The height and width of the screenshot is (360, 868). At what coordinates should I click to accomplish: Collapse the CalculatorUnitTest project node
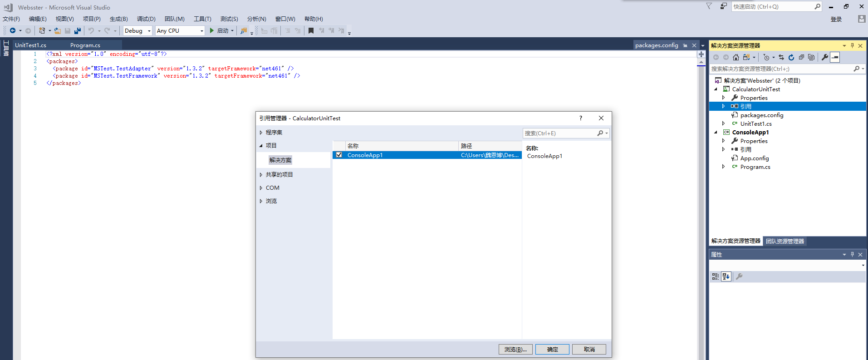(716, 89)
